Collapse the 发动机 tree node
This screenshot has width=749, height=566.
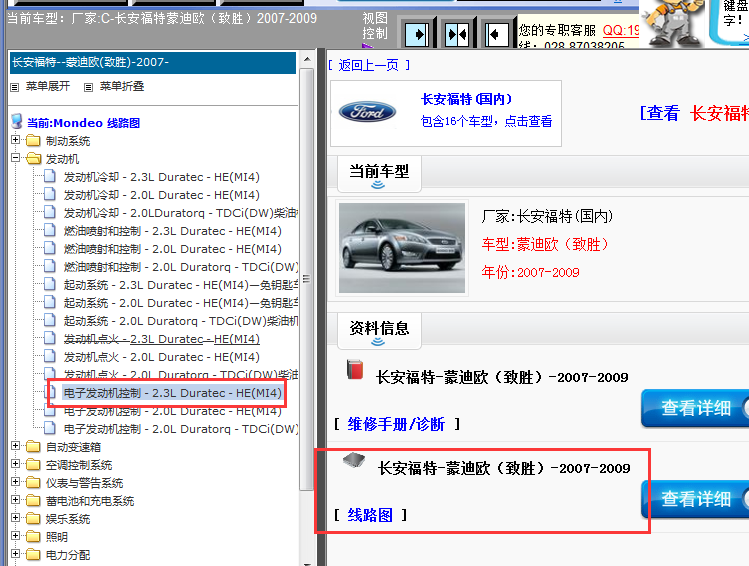(15, 158)
